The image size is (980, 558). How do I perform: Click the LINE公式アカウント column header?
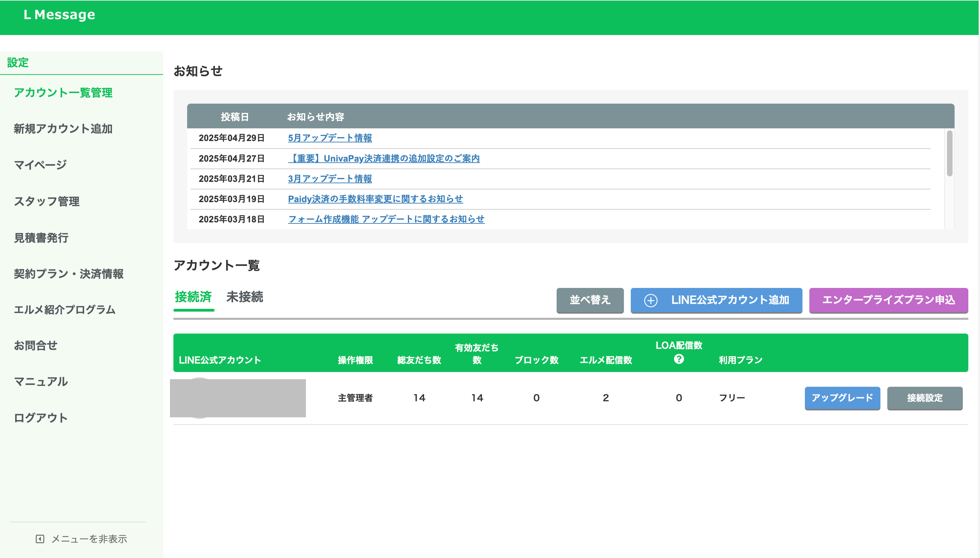coord(220,360)
